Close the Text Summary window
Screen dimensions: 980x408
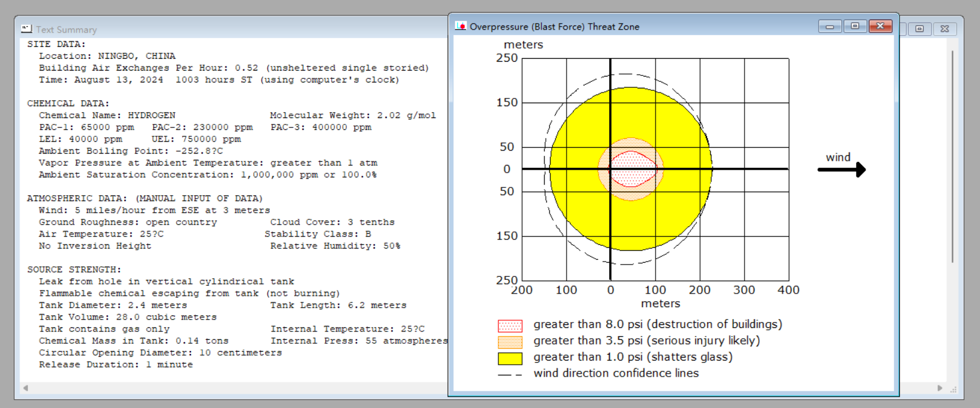(x=945, y=28)
